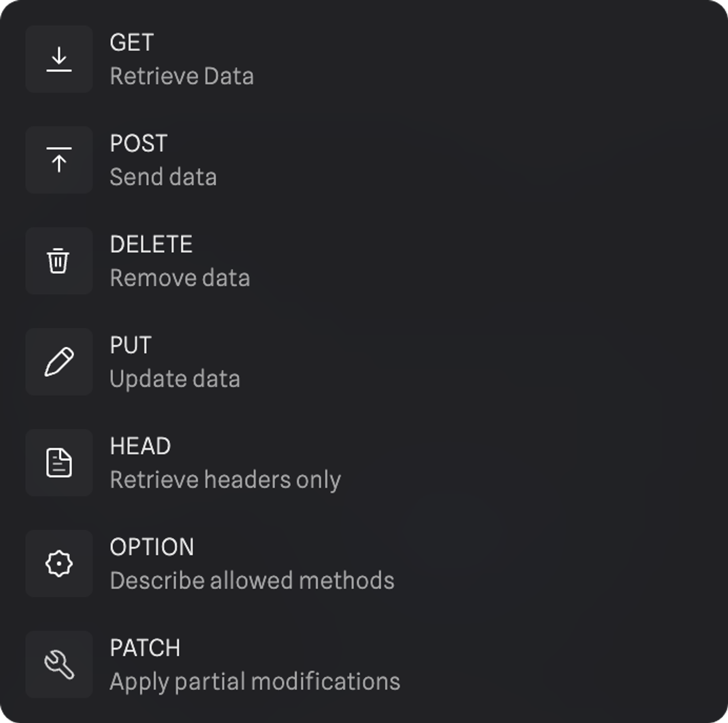Click the GET download arrow icon
This screenshot has width=728, height=723.
coord(59,59)
